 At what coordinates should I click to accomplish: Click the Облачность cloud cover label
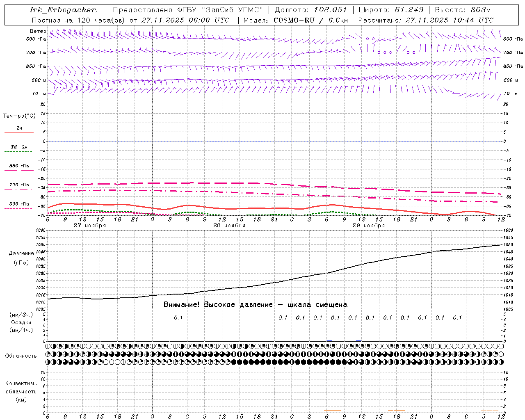point(21,356)
